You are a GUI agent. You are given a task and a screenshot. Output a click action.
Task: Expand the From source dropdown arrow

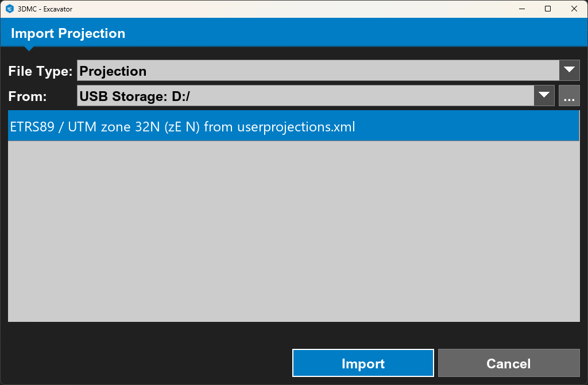click(x=544, y=96)
